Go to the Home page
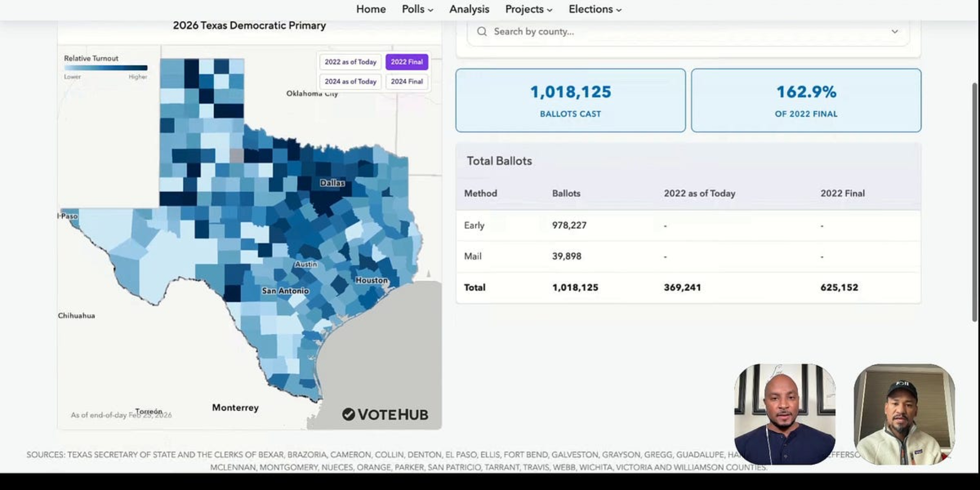980x490 pixels. point(370,9)
